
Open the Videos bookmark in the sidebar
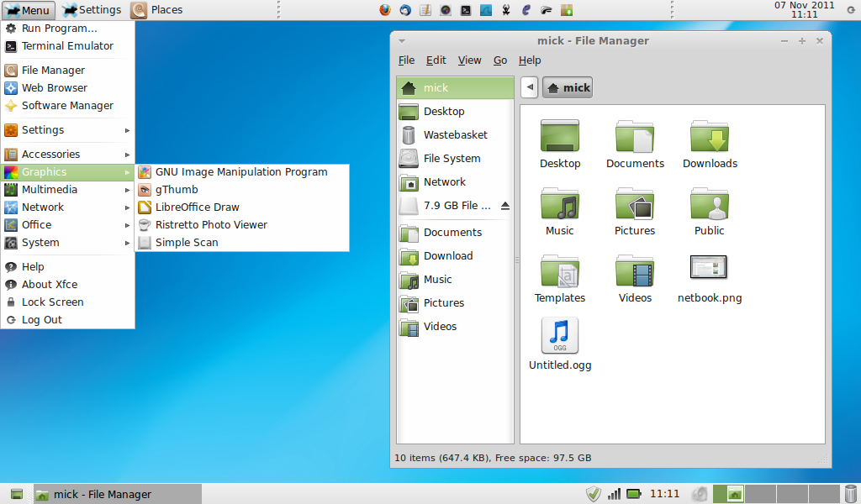455,327
